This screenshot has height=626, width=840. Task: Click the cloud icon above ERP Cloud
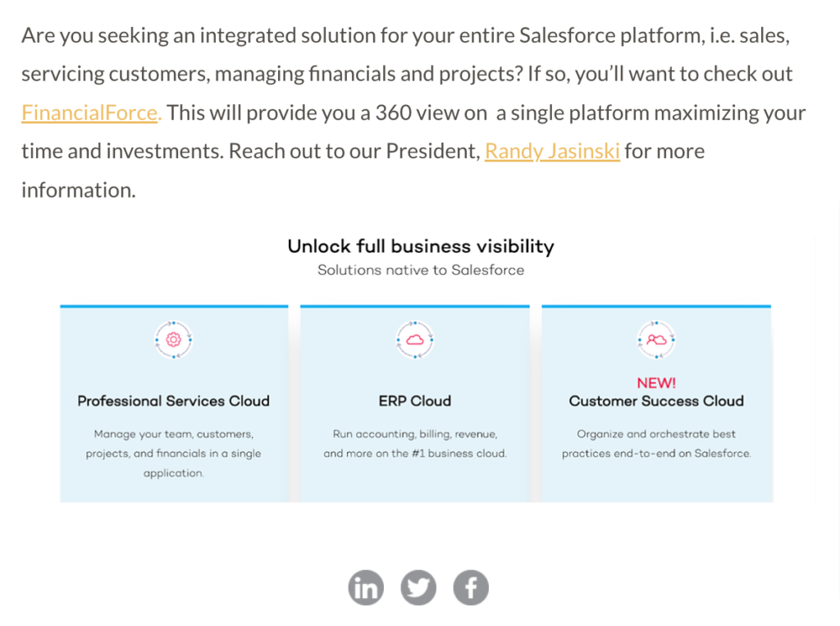pos(415,340)
